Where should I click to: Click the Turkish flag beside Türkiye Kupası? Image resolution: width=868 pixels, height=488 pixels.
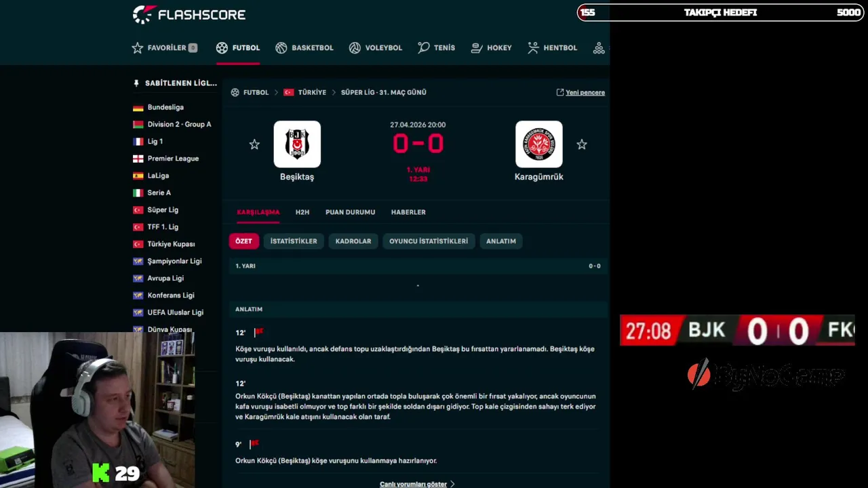pos(138,244)
